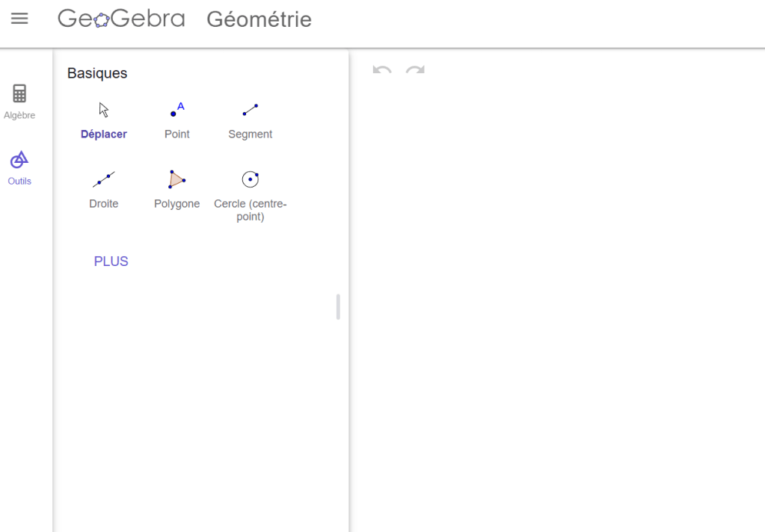Click the blank drawing canvas
765x532 pixels.
coord(557,299)
